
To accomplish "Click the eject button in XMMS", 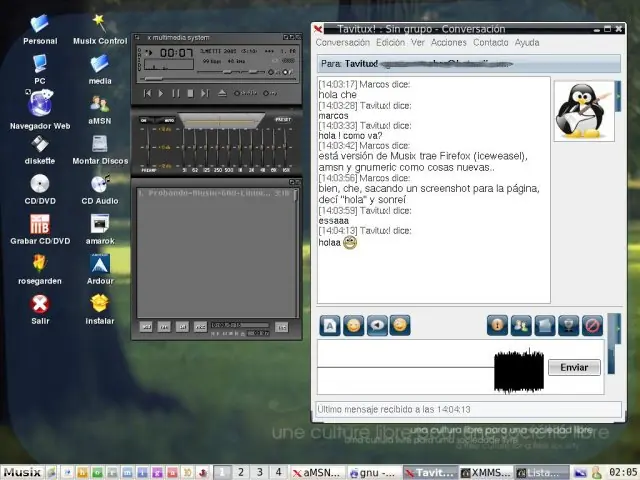I will [x=222, y=93].
